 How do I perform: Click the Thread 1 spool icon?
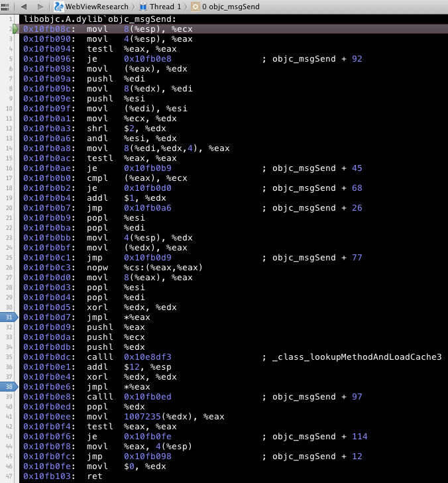tap(143, 7)
